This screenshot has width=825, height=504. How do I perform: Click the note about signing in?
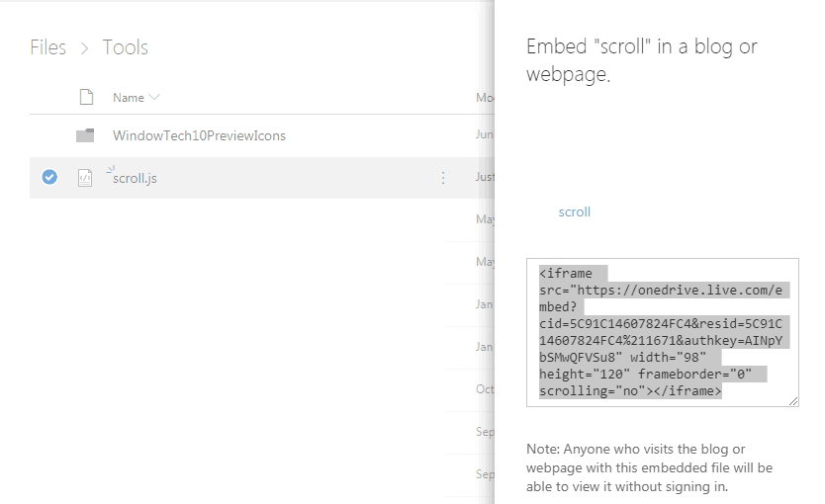point(649,467)
